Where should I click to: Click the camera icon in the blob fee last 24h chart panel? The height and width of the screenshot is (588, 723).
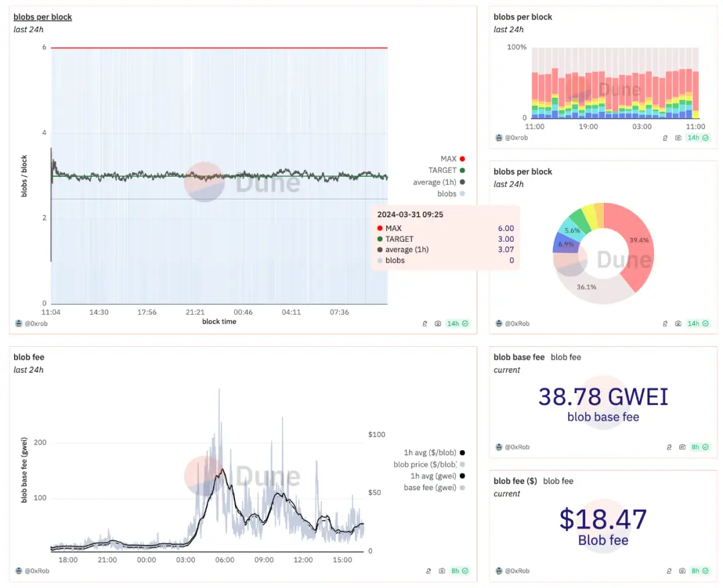click(x=442, y=571)
